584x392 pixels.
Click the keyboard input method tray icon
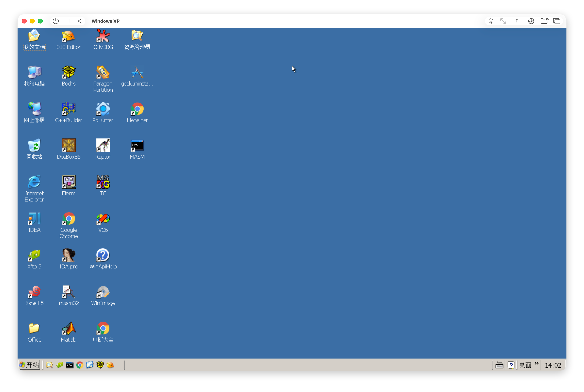[499, 365]
